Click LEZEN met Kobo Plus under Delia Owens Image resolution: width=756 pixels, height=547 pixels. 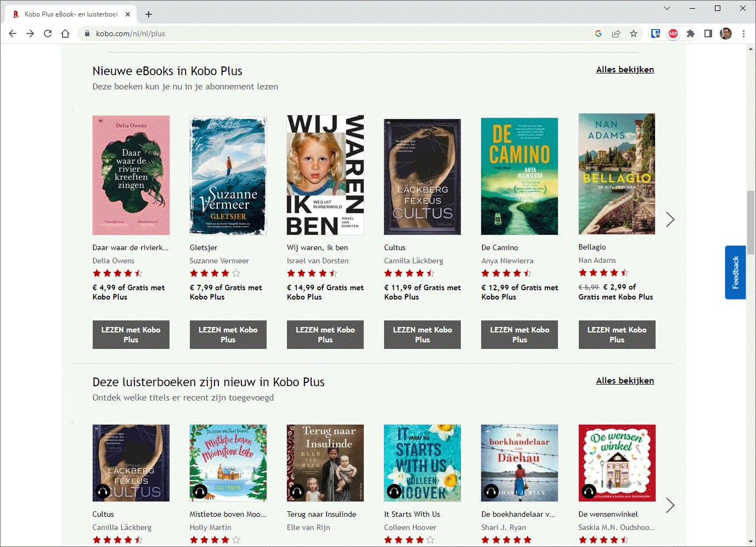click(131, 335)
